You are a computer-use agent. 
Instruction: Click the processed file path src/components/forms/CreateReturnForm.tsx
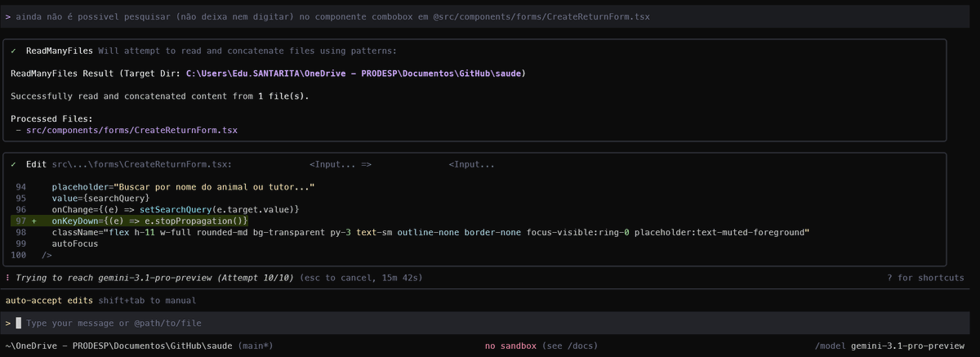point(131,130)
